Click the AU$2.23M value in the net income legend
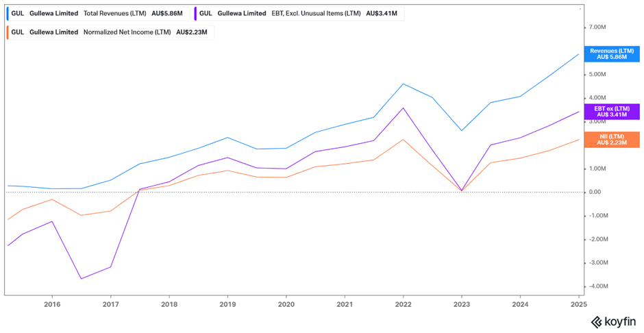The height and width of the screenshot is (333, 644). (191, 32)
